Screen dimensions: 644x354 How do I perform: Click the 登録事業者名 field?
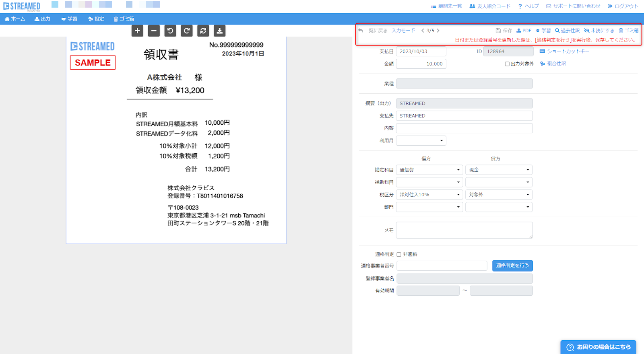[464, 278]
